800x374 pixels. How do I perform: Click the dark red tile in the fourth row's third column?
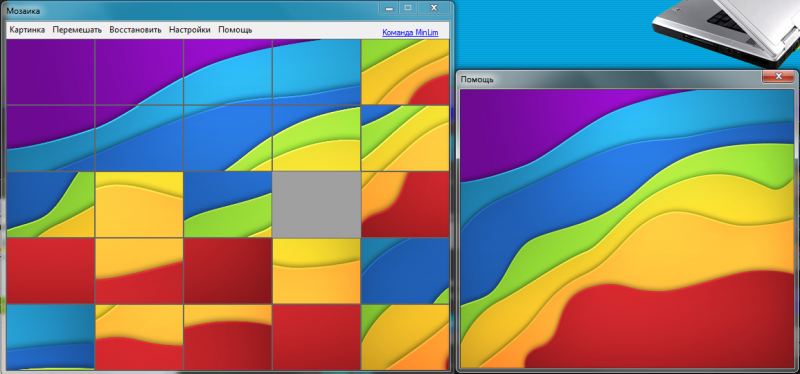pyautogui.click(x=228, y=271)
